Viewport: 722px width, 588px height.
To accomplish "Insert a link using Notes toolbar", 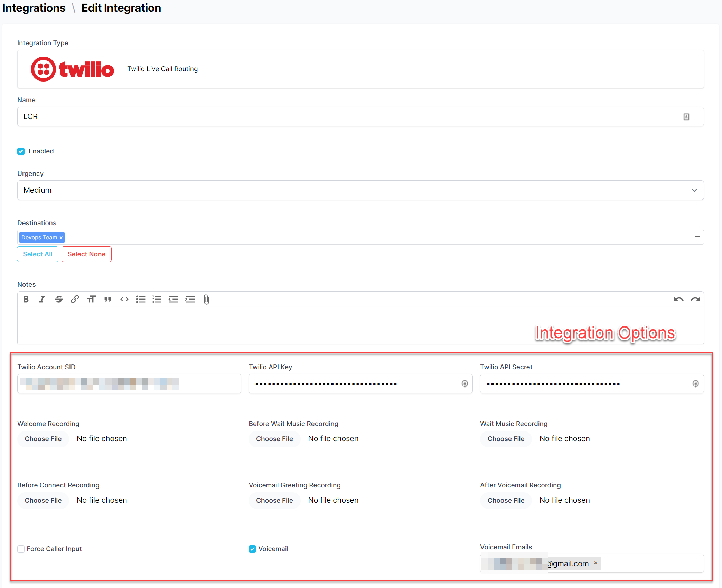I will pos(75,299).
